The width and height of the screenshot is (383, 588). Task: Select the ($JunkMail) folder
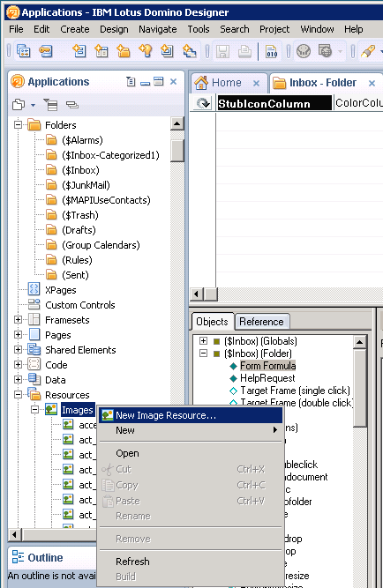(x=86, y=185)
